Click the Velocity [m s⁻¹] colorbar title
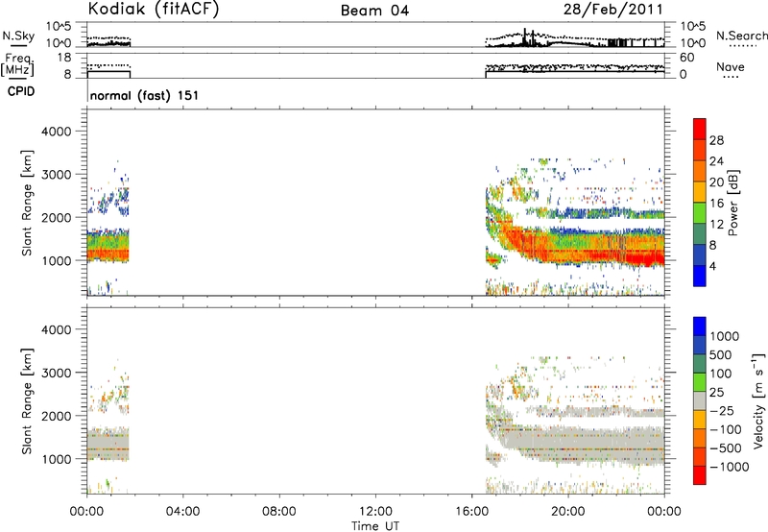This screenshot has height=532, width=768. pyautogui.click(x=758, y=400)
